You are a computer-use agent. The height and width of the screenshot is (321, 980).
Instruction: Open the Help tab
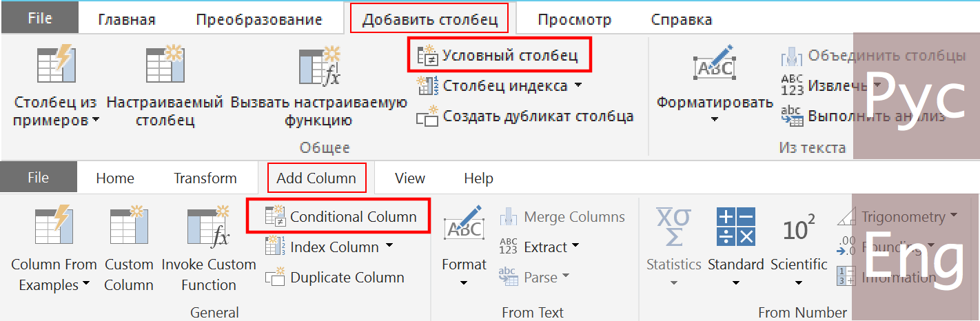click(x=479, y=178)
